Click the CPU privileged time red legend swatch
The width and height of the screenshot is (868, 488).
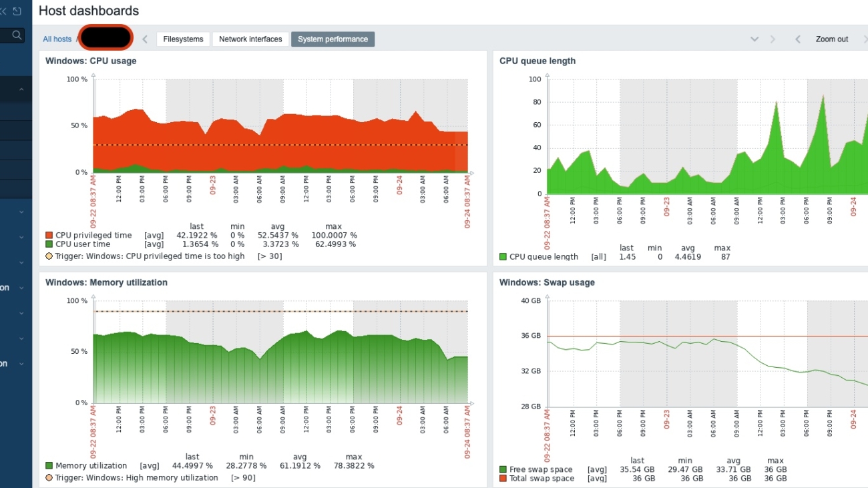[49, 236]
